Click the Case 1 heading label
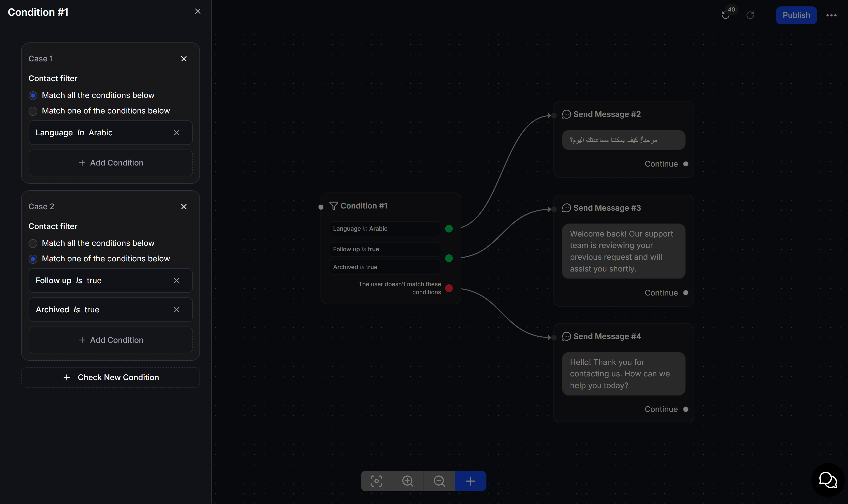The image size is (848, 504). 41,59
